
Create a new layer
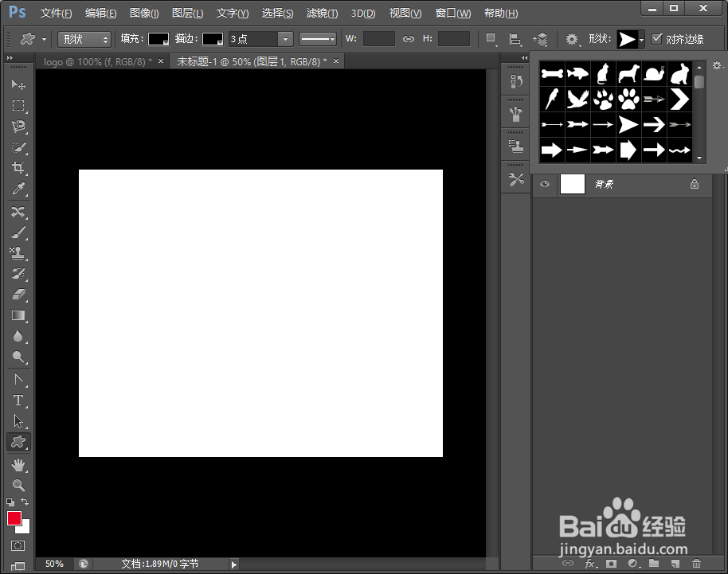click(x=675, y=564)
